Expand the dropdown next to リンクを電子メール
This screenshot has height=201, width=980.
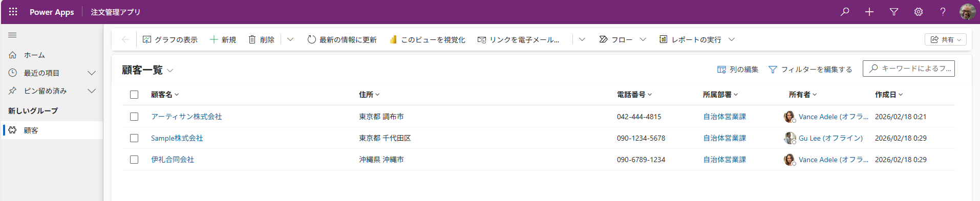click(x=582, y=39)
